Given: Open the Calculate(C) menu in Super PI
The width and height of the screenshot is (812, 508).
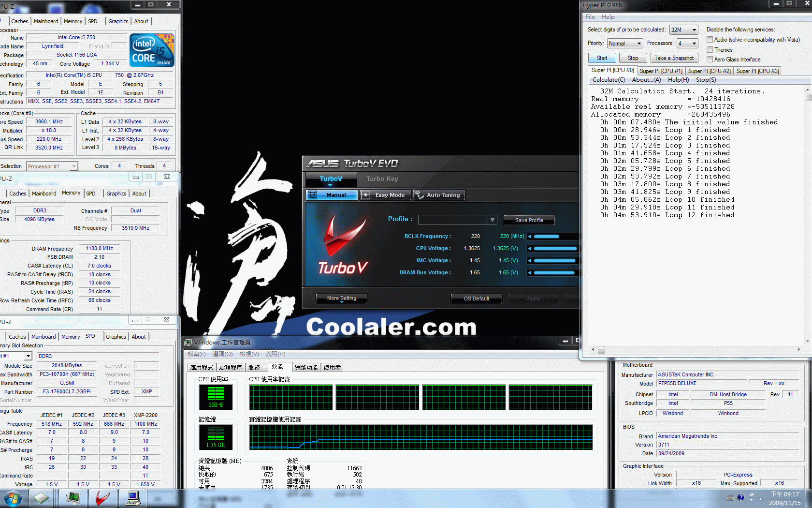Looking at the screenshot, I should 609,80.
